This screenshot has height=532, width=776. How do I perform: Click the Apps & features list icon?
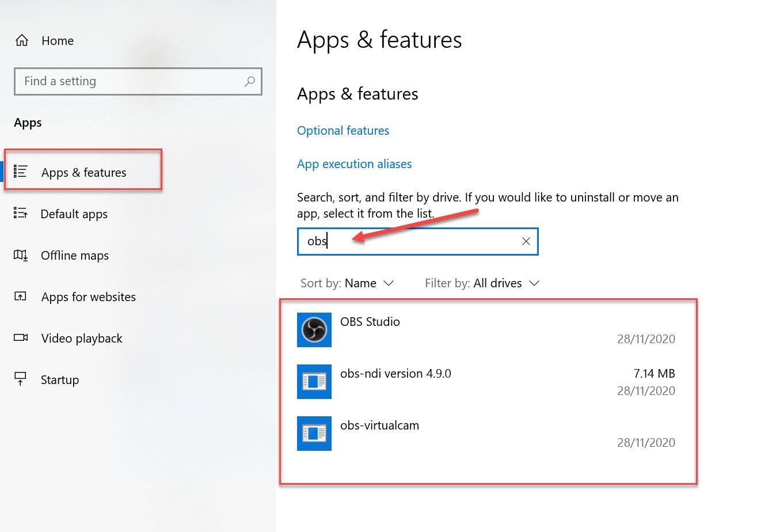[21, 172]
